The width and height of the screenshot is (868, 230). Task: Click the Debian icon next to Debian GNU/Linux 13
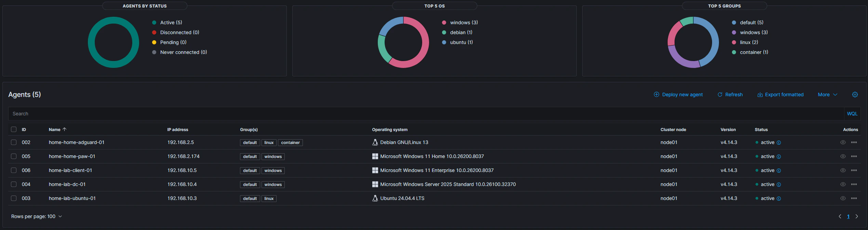(375, 142)
